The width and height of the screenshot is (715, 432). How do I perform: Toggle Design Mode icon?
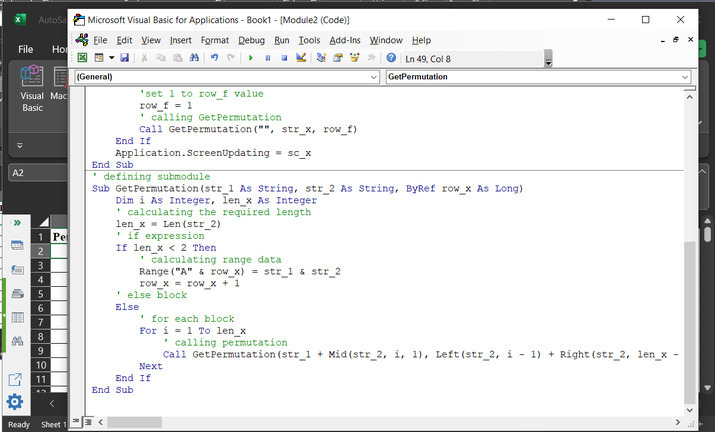[x=301, y=58]
